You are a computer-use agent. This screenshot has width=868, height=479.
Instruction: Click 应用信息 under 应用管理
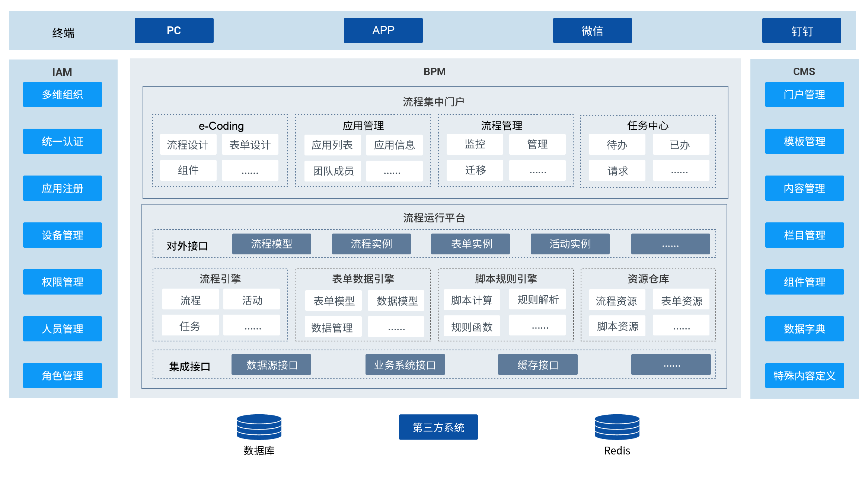[395, 145]
